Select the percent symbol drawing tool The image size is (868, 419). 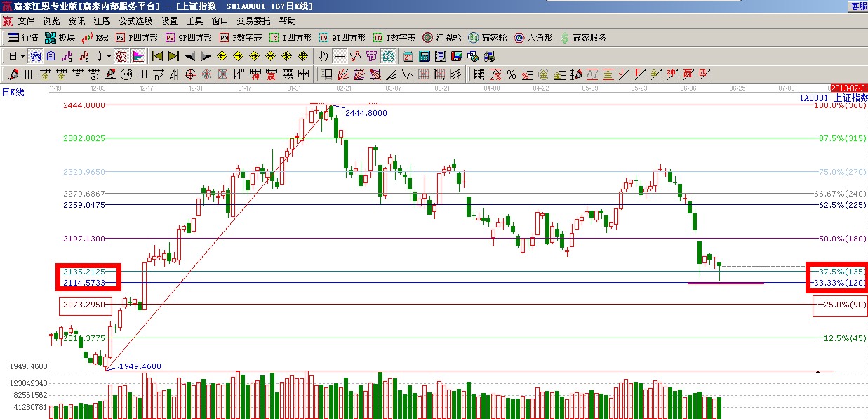(x=512, y=74)
